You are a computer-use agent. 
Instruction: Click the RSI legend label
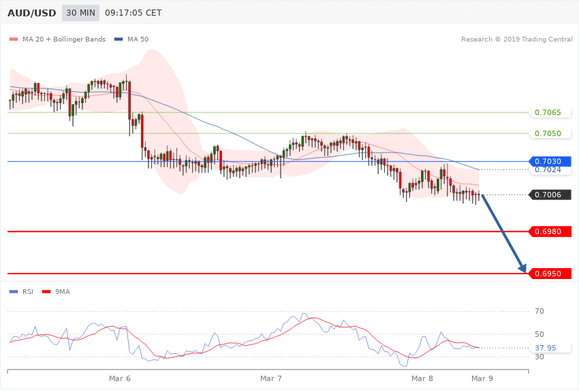[x=28, y=292]
